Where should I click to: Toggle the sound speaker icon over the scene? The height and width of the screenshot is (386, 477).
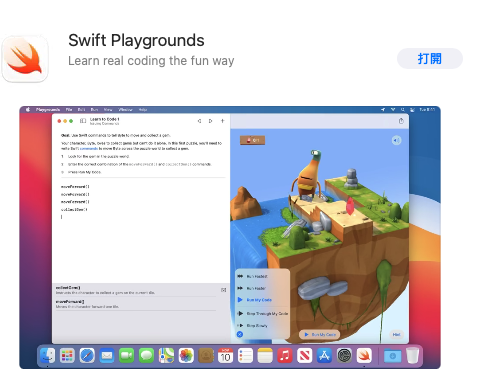point(396,140)
